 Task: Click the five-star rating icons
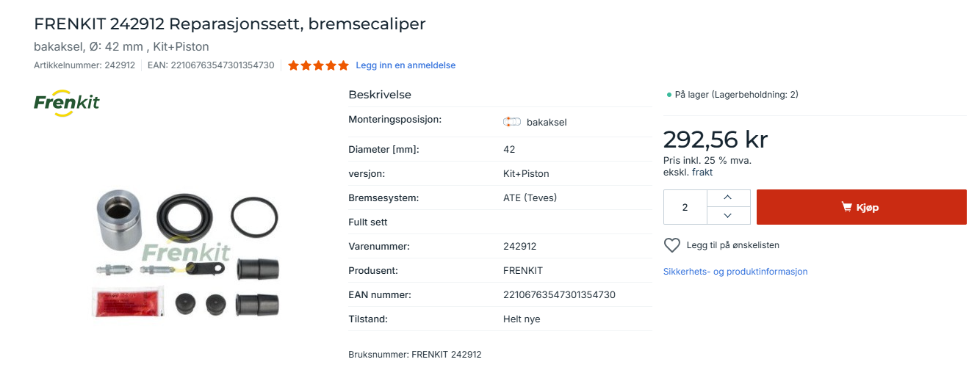[318, 65]
